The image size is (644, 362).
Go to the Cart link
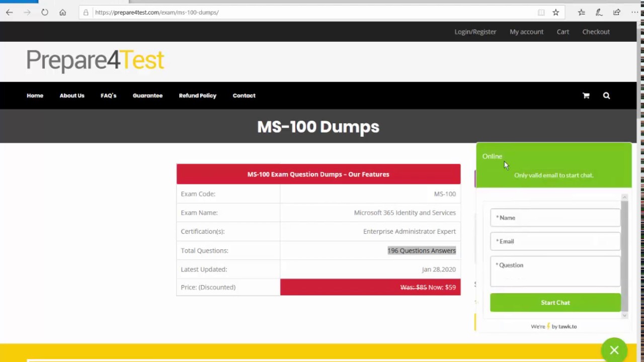click(563, 32)
